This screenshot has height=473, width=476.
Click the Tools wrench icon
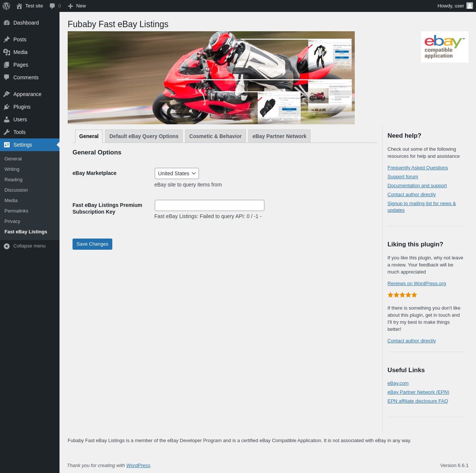(x=7, y=132)
